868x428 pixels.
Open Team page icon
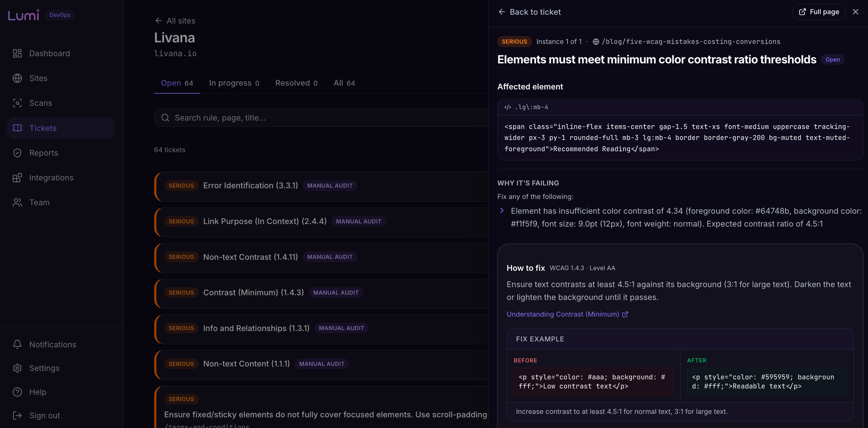click(17, 202)
